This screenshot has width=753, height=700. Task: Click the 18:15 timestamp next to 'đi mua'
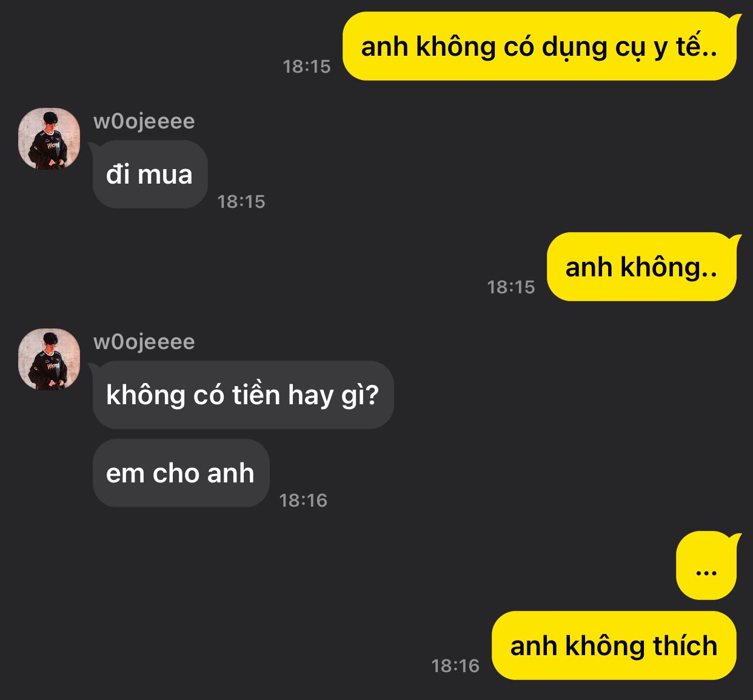[241, 201]
